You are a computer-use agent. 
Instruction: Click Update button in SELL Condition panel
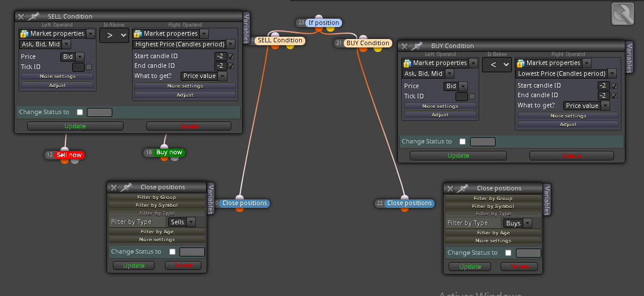pos(75,126)
